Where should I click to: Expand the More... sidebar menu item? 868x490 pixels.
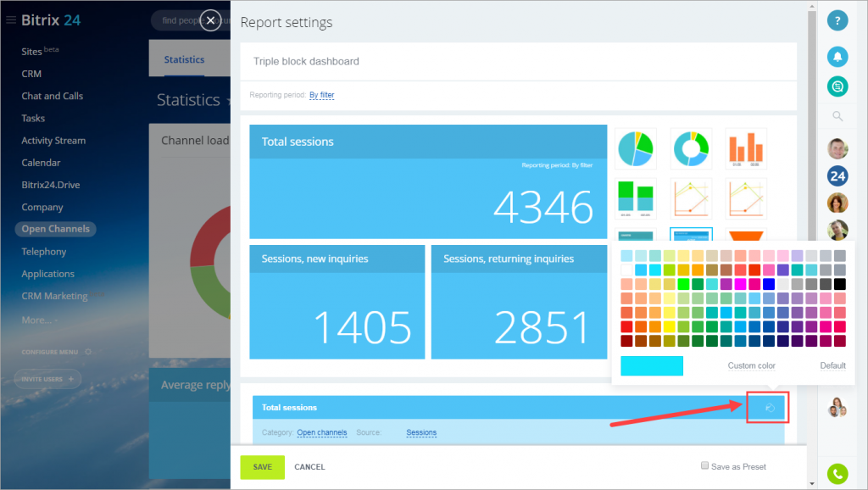pyautogui.click(x=39, y=320)
